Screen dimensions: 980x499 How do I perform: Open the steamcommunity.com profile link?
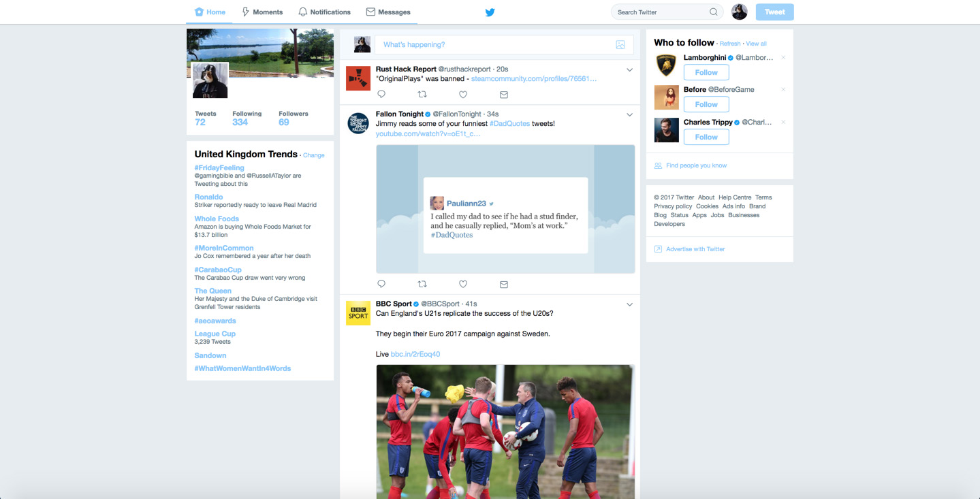534,78
